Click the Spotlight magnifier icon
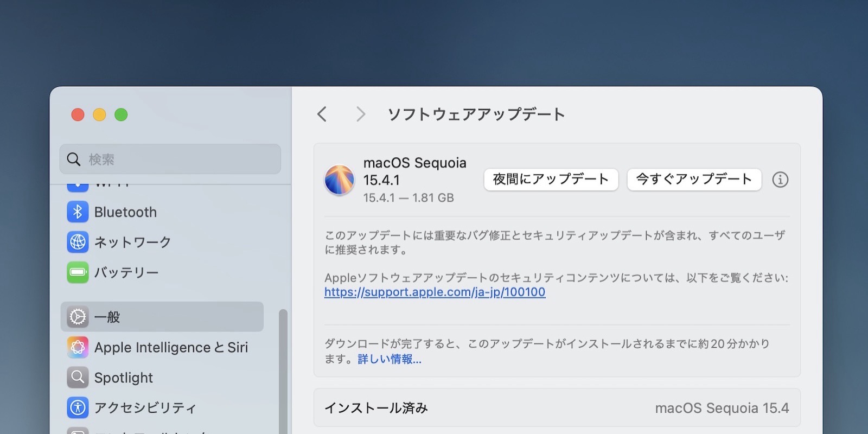Image resolution: width=868 pixels, height=434 pixels. (78, 378)
